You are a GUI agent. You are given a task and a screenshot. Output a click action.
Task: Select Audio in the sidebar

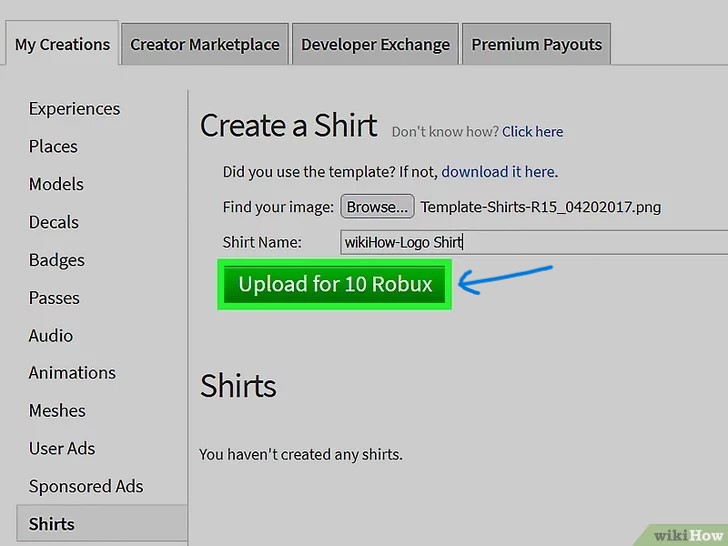51,335
